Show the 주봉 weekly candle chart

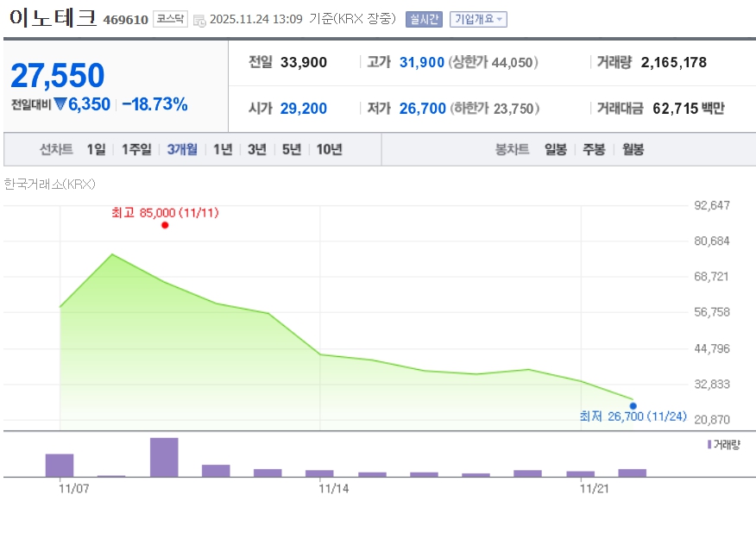(x=594, y=149)
